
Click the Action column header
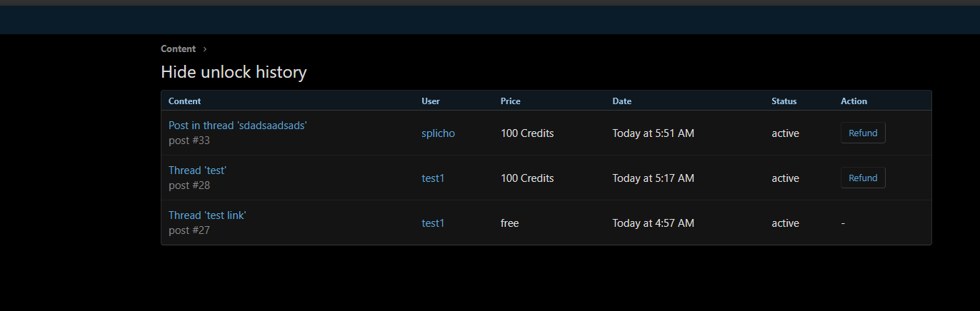[x=854, y=101]
